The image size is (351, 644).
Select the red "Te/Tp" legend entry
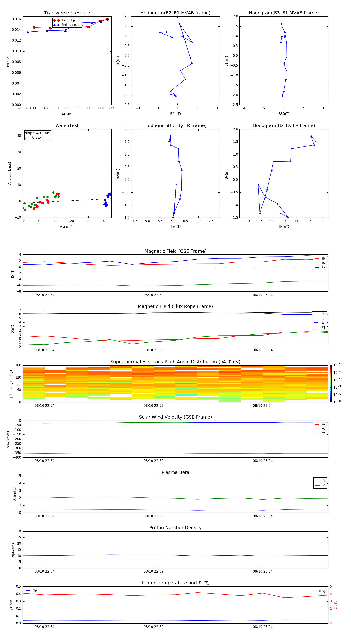tap(318, 591)
